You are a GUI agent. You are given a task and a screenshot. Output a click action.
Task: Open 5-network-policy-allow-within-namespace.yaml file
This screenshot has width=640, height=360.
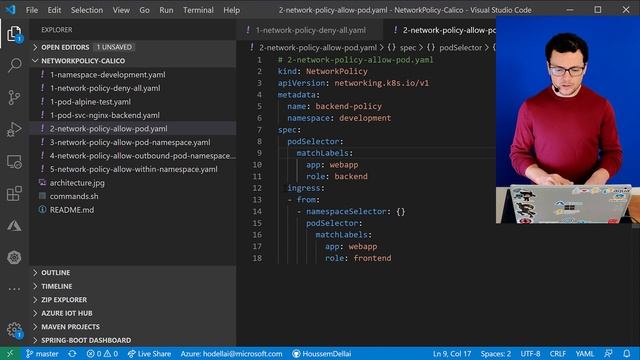coord(133,169)
